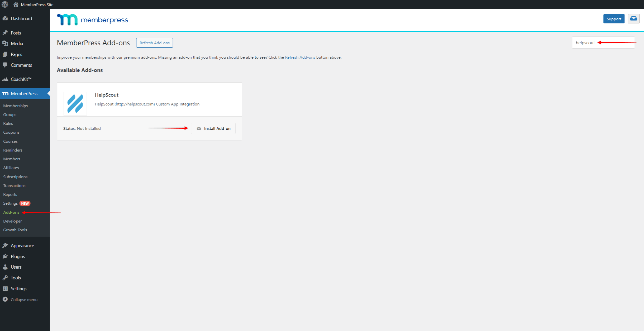Image resolution: width=644 pixels, height=331 pixels.
Task: Click the Refresh Add-ons hyperlink in description
Action: tap(300, 57)
